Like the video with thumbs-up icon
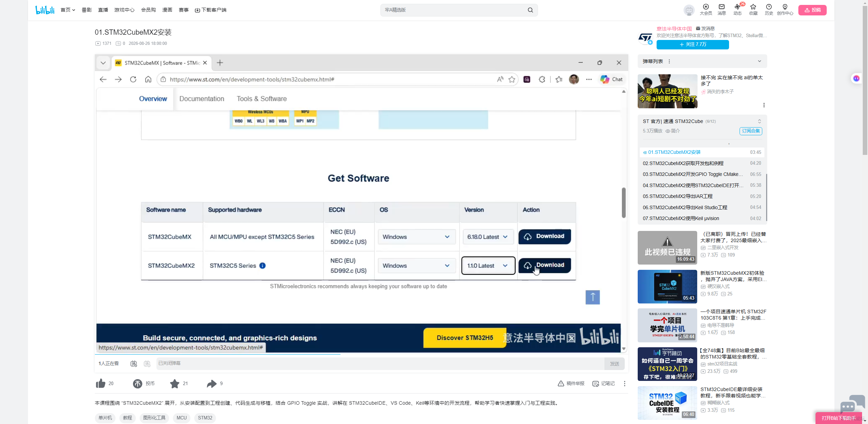 click(x=100, y=383)
